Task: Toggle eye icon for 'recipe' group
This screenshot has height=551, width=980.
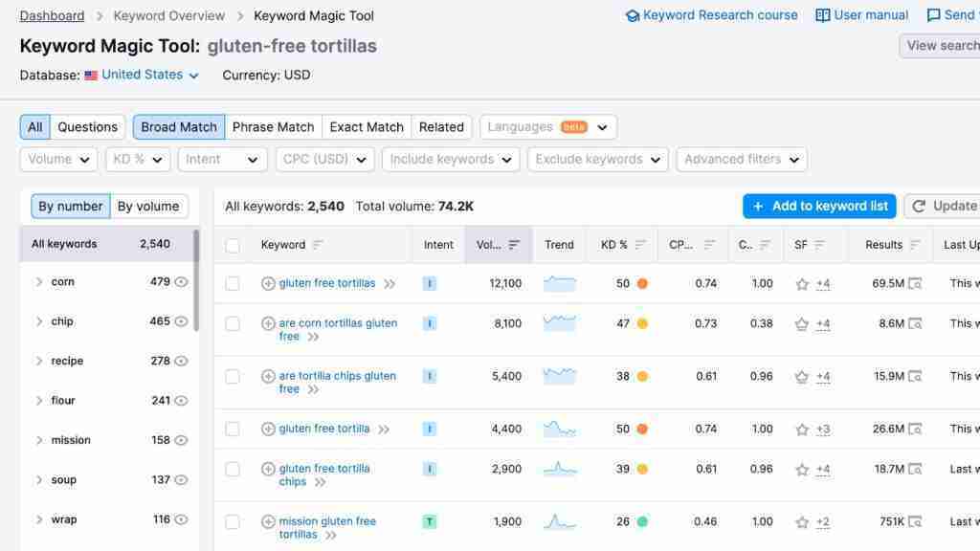Action: [x=181, y=361]
